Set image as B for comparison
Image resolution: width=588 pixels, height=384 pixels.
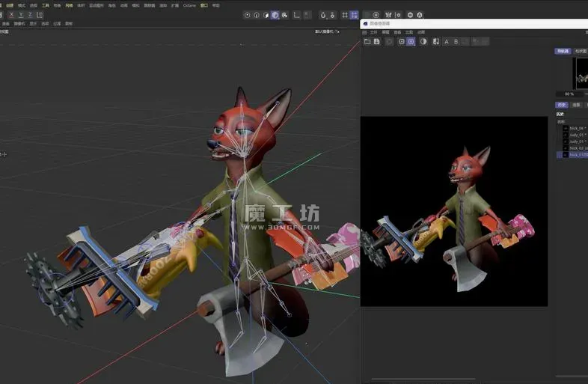(457, 42)
